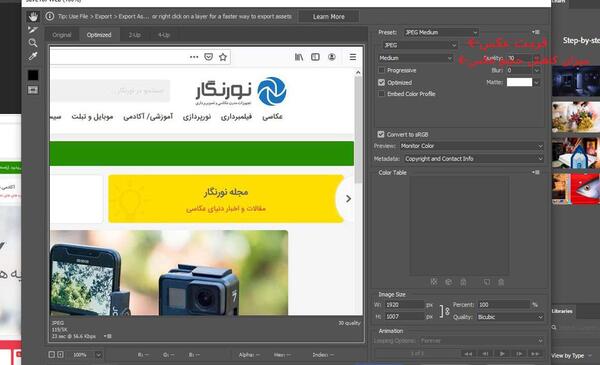This screenshot has height=365, width=600.
Task: Click the tip info icon
Action: point(50,16)
